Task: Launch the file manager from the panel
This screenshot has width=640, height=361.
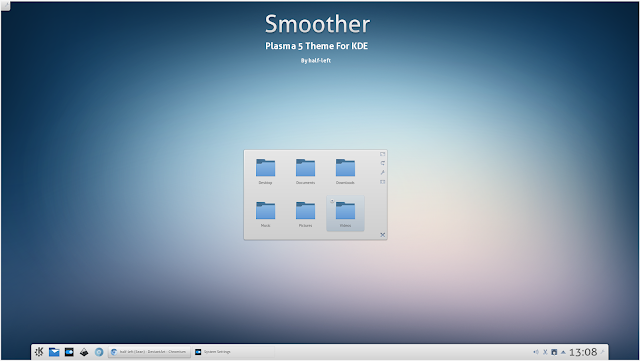Action: point(54,352)
